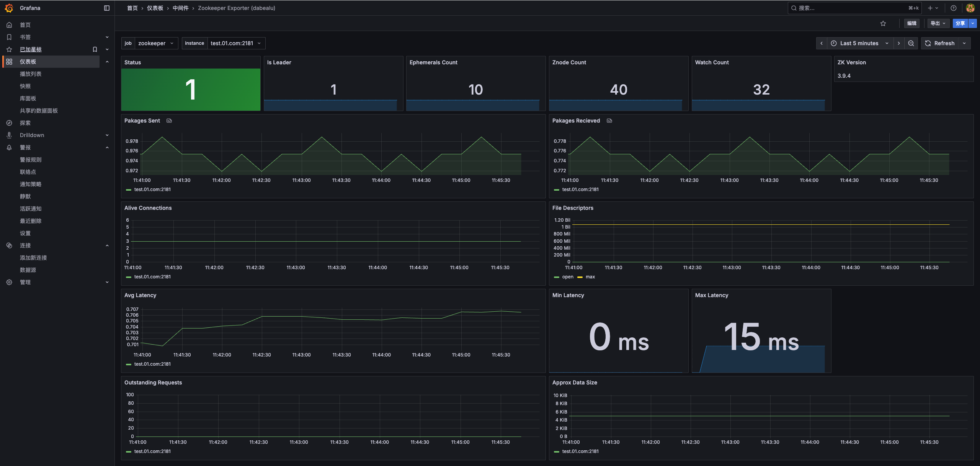Open 通知策略 in the sidebar
The height and width of the screenshot is (466, 980).
coord(31,184)
